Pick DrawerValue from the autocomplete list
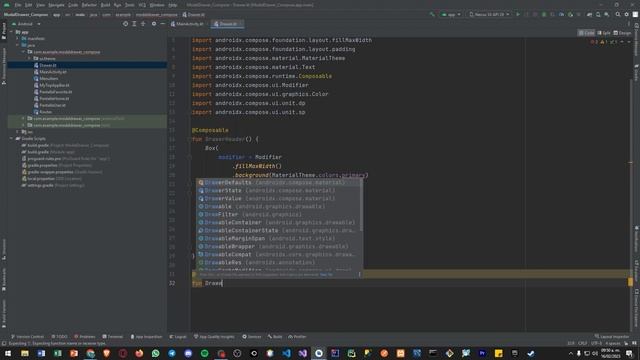The width and height of the screenshot is (640, 360). point(279,198)
